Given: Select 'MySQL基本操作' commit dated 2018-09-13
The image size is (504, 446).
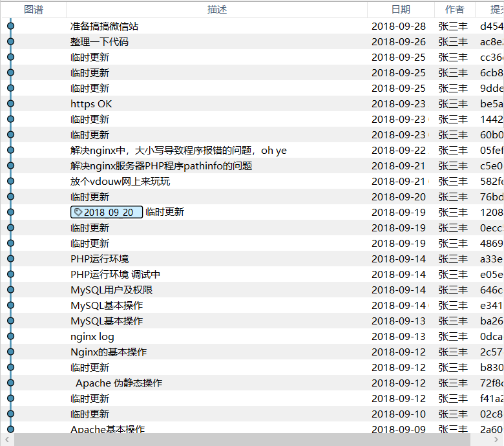Looking at the screenshot, I should coord(107,321).
